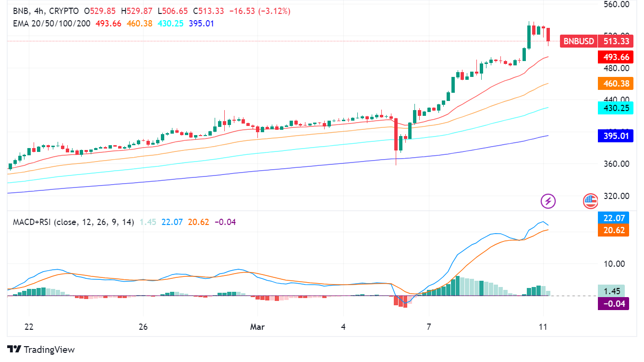This screenshot has height=362, width=644.
Task: Click the cyan 430.25 EMA 100 price label
Action: click(616, 108)
